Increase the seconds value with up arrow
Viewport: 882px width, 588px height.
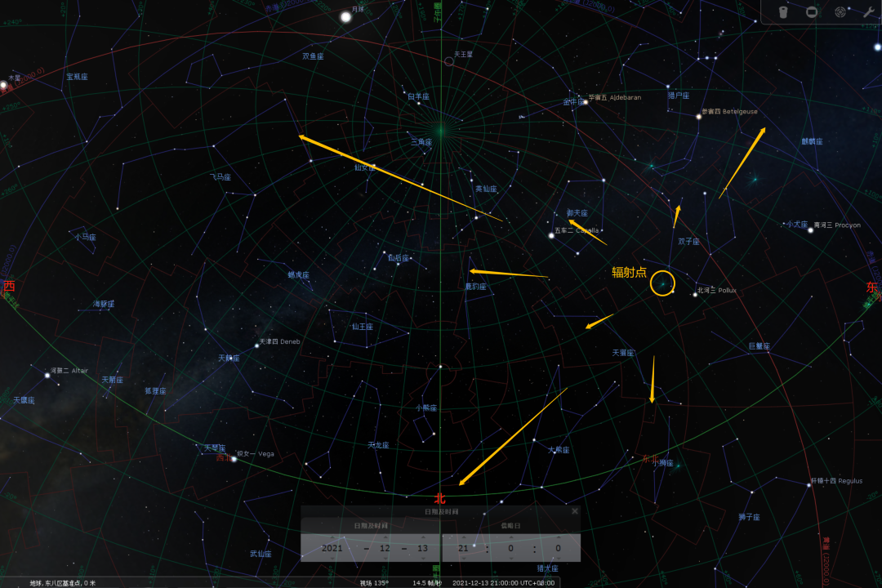pos(558,537)
